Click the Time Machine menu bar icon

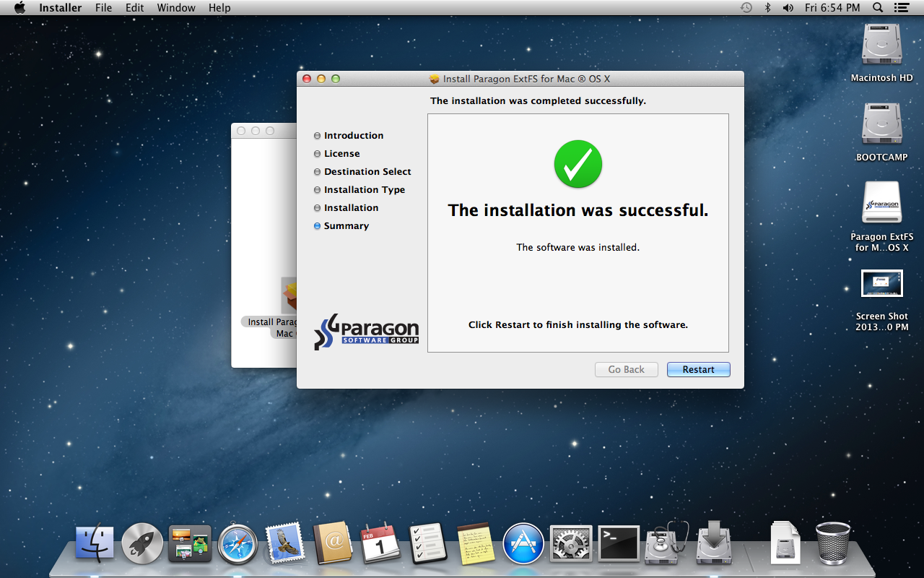(x=746, y=8)
